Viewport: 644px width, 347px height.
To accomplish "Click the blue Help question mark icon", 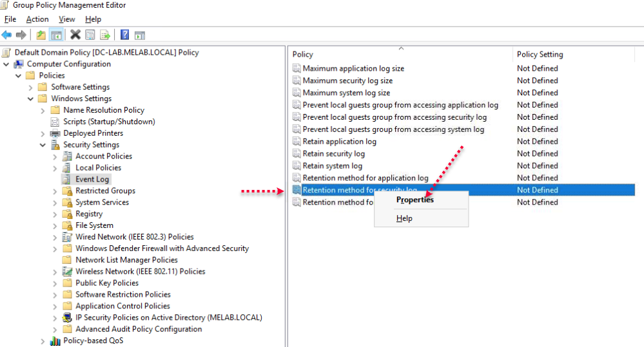I will click(124, 35).
